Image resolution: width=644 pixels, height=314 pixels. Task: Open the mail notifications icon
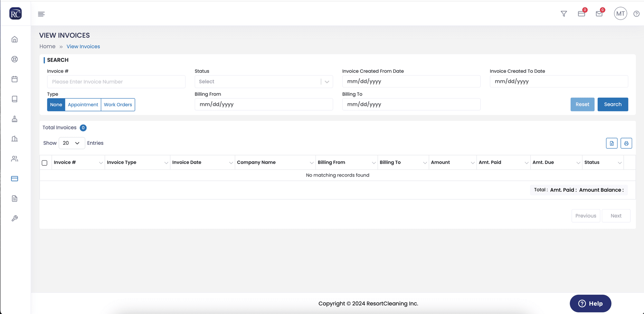[x=599, y=14]
